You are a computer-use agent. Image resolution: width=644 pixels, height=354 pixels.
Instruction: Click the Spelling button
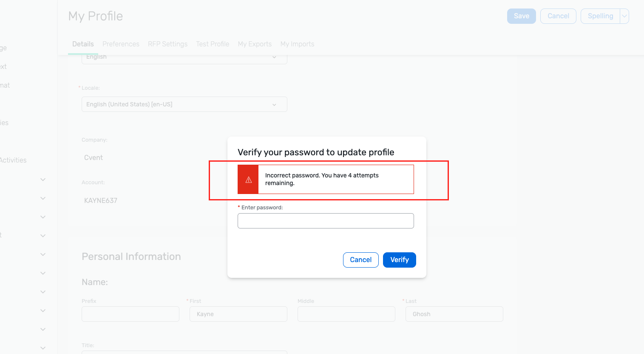pos(600,16)
